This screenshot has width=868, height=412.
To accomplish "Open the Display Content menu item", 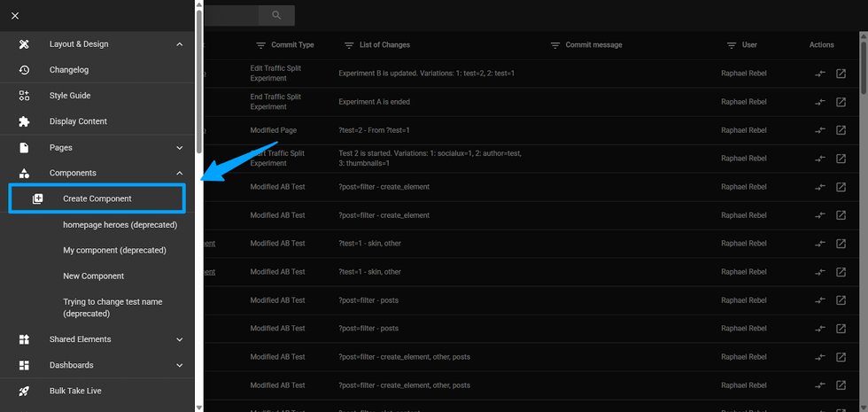I will 78,121.
